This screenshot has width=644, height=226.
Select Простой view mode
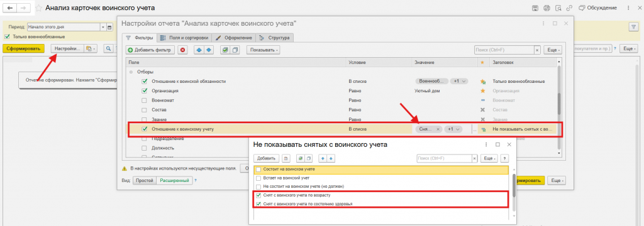coord(145,180)
